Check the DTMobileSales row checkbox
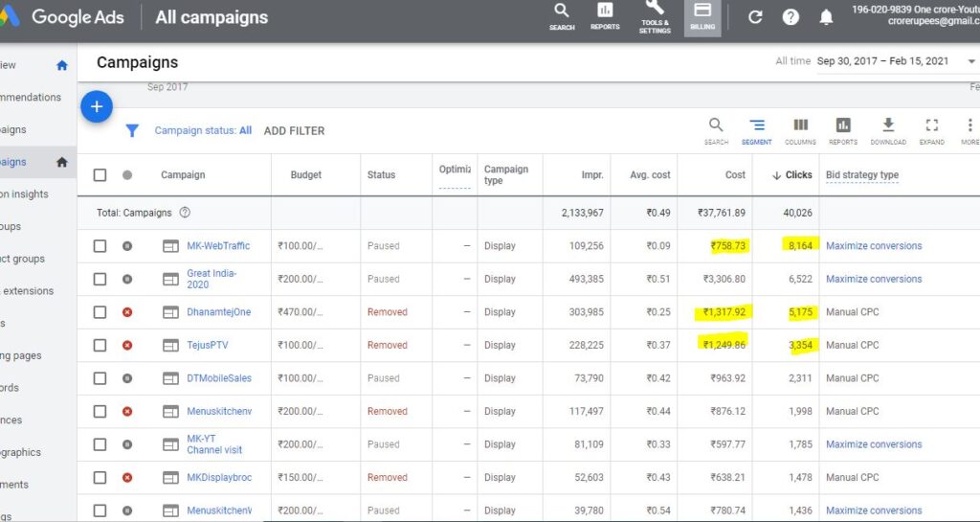Viewport: 980px width, 522px height. 100,378
